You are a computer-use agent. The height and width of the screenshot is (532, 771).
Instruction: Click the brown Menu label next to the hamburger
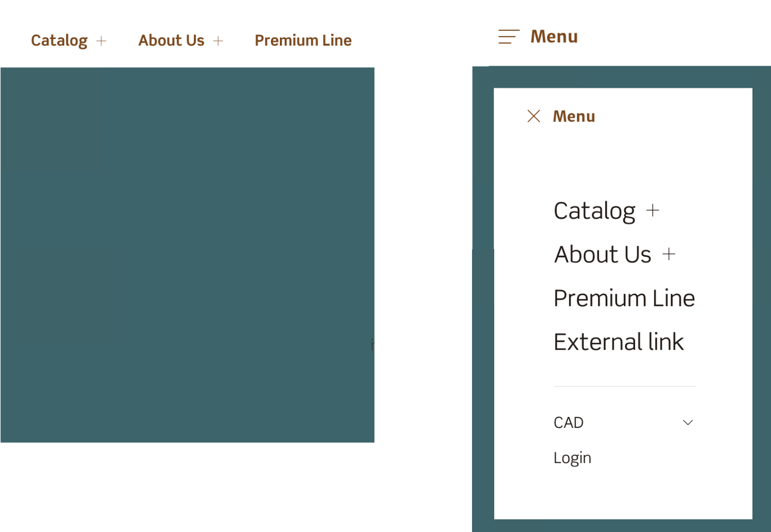(x=554, y=36)
